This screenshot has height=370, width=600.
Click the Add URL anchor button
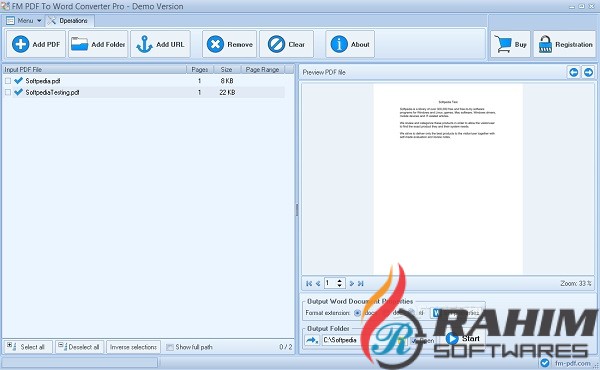(160, 44)
